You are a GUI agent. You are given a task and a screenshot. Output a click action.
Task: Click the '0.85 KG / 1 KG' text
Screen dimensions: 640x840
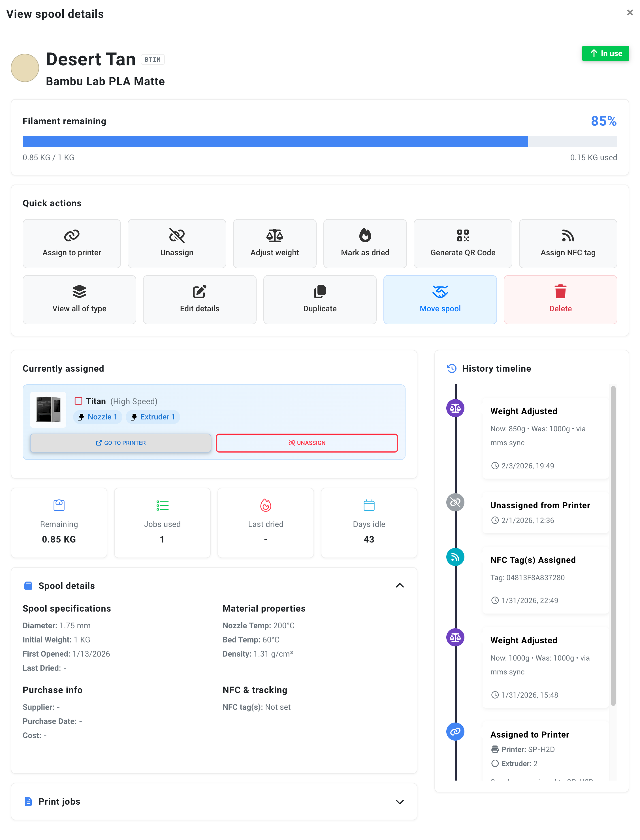[48, 157]
